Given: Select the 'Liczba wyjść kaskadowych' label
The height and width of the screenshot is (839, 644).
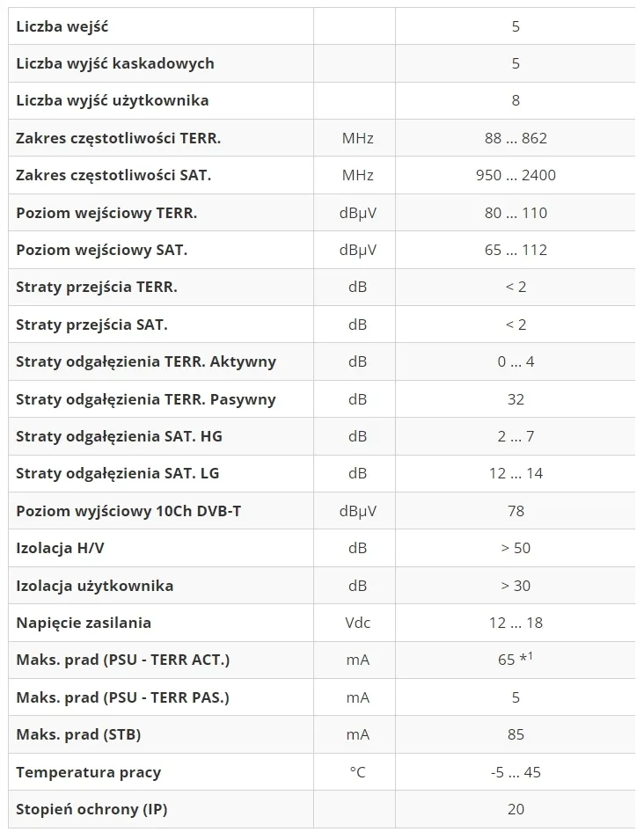Looking at the screenshot, I should 115,63.
